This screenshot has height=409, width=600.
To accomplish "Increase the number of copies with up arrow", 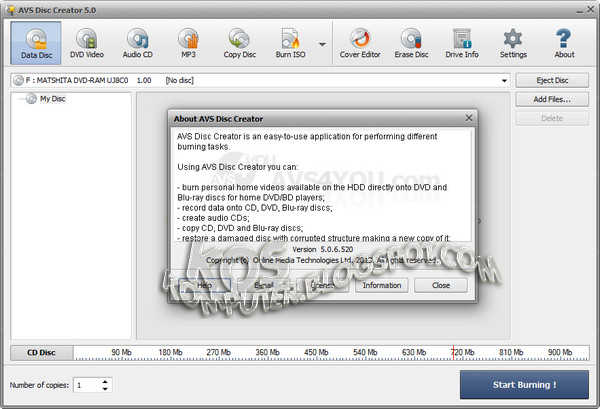I will [105, 381].
